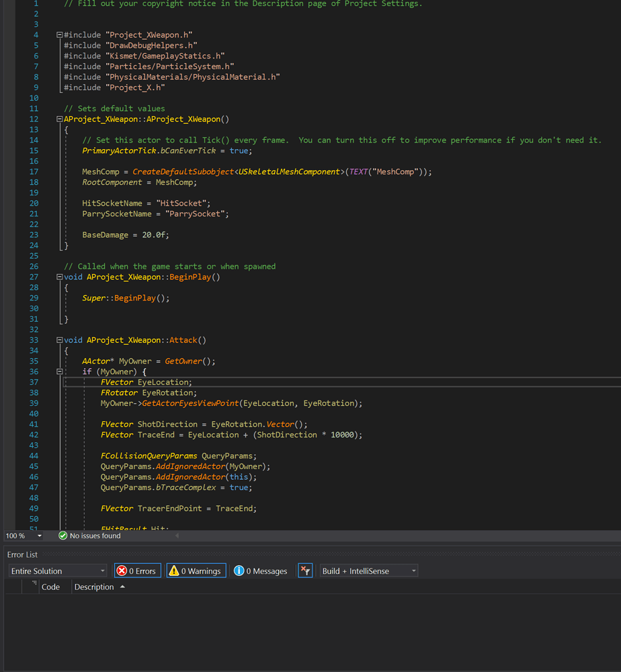Screen dimensions: 621x672
Task: Click the small icon column header in Error List
Action: click(34, 583)
